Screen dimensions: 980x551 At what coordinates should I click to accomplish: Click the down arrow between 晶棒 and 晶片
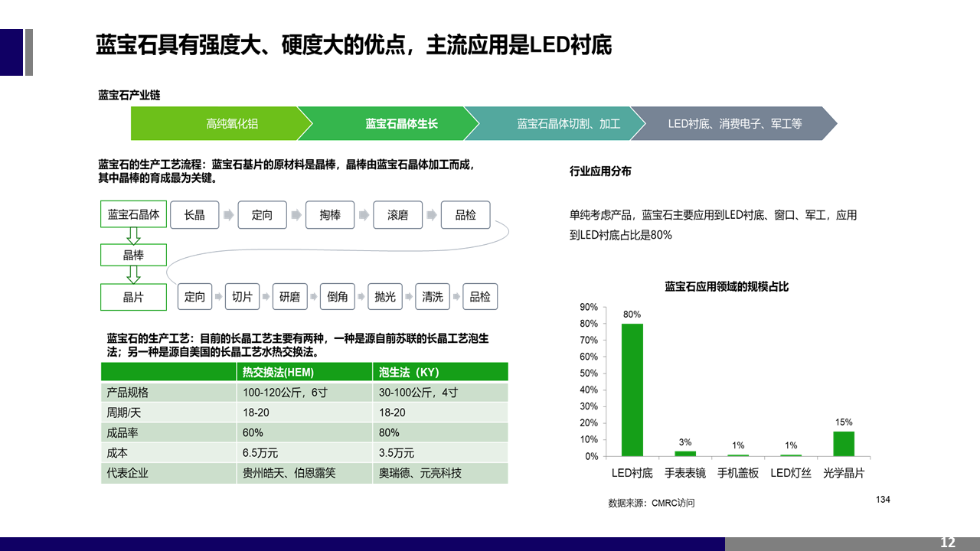[x=134, y=275]
